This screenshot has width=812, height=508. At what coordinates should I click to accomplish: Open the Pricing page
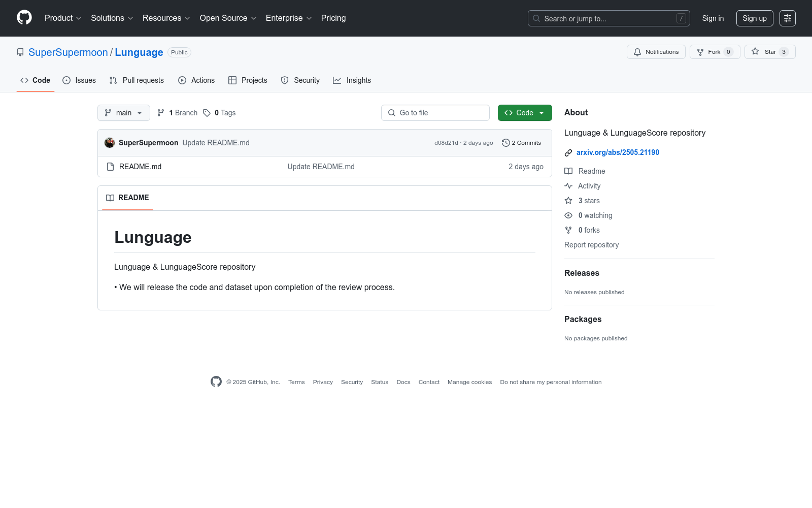pyautogui.click(x=333, y=18)
